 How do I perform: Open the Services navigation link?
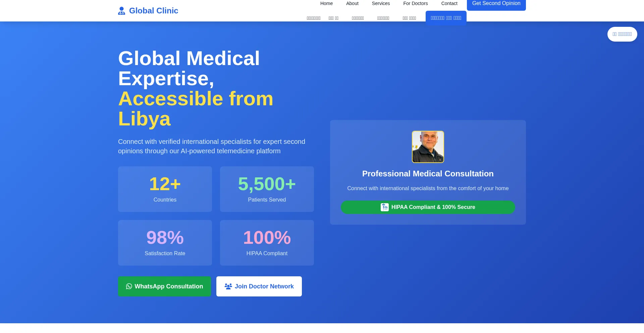pos(381,3)
